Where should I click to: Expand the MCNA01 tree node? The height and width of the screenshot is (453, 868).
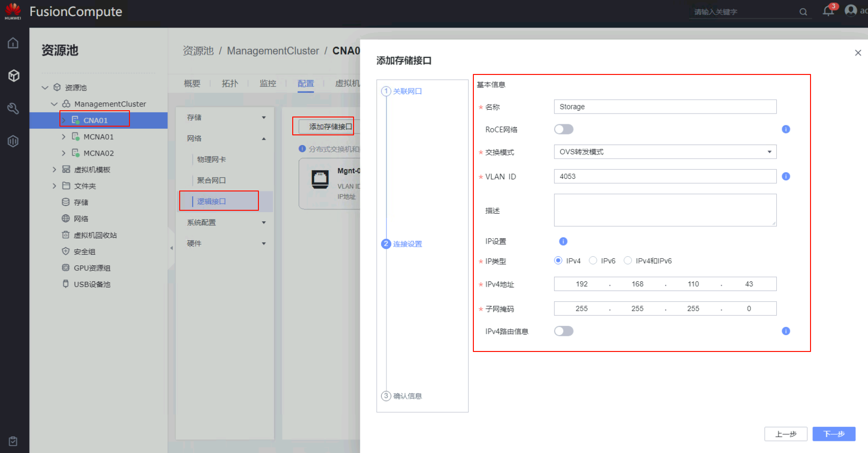click(x=63, y=137)
